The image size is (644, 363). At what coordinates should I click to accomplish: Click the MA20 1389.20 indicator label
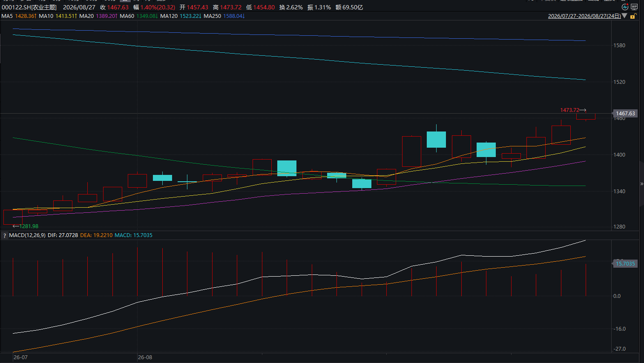click(x=98, y=16)
